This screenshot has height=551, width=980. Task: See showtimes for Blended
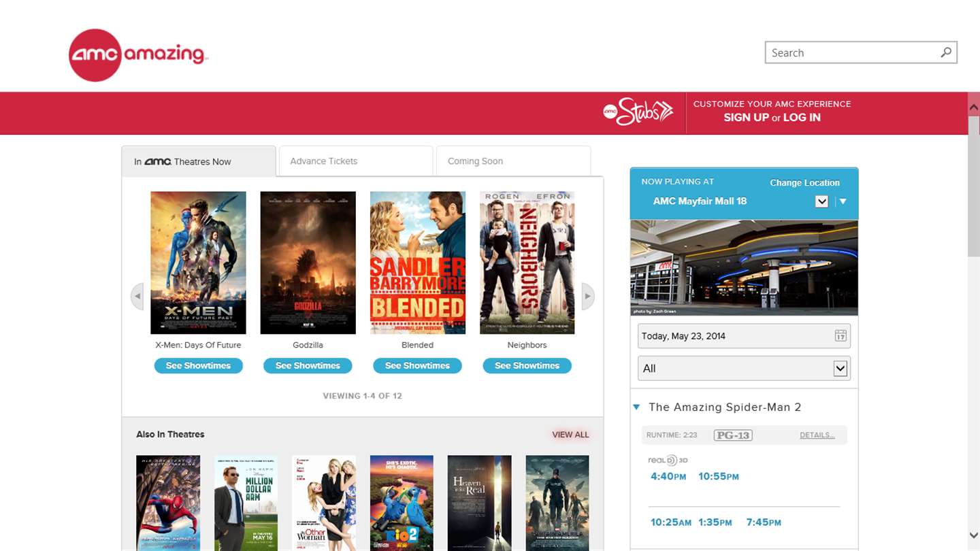click(x=417, y=366)
